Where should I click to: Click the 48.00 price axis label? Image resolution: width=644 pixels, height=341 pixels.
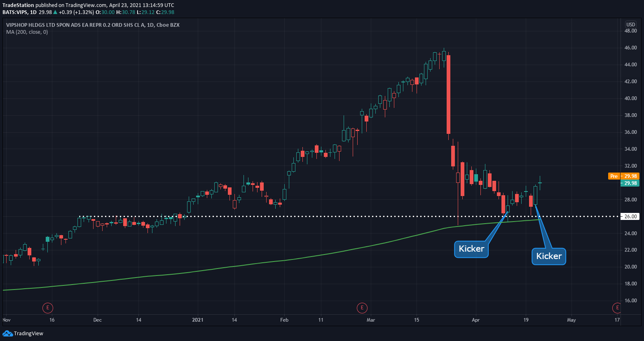630,31
